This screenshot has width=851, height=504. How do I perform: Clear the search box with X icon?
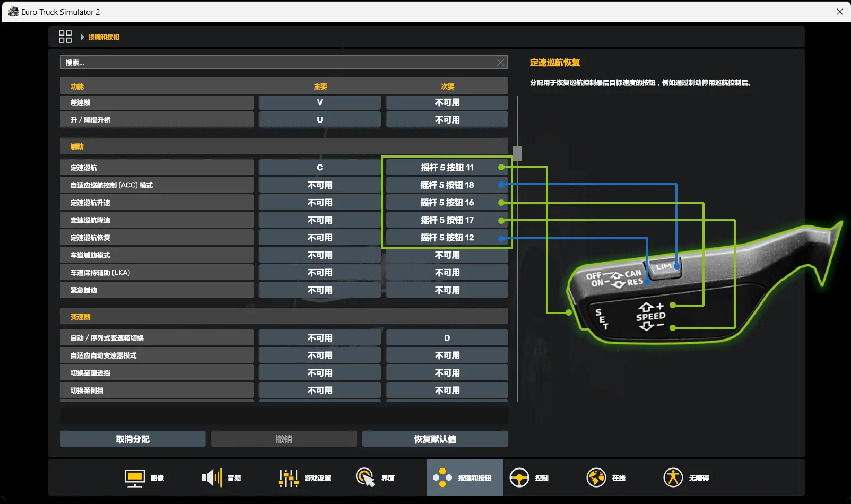click(500, 63)
